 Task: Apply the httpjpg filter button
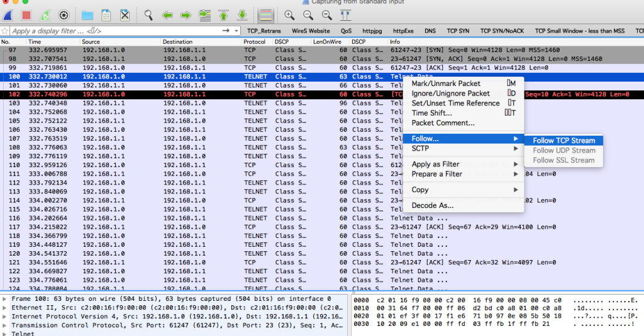click(x=372, y=31)
